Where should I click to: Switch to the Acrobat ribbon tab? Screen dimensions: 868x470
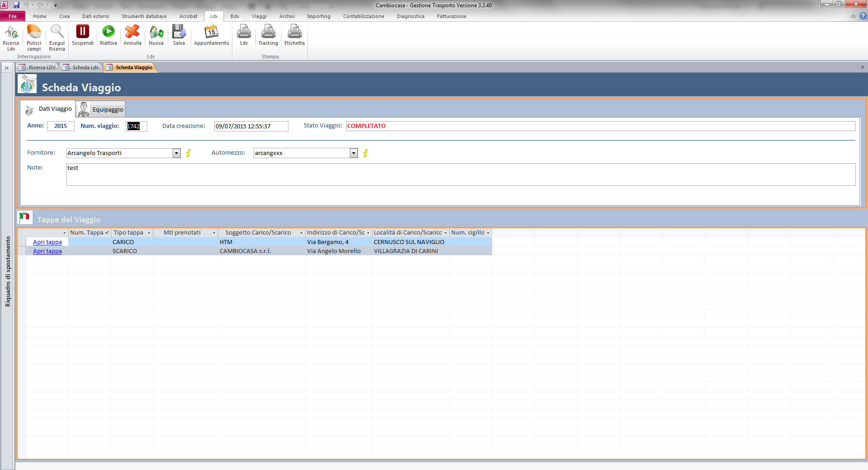189,16
